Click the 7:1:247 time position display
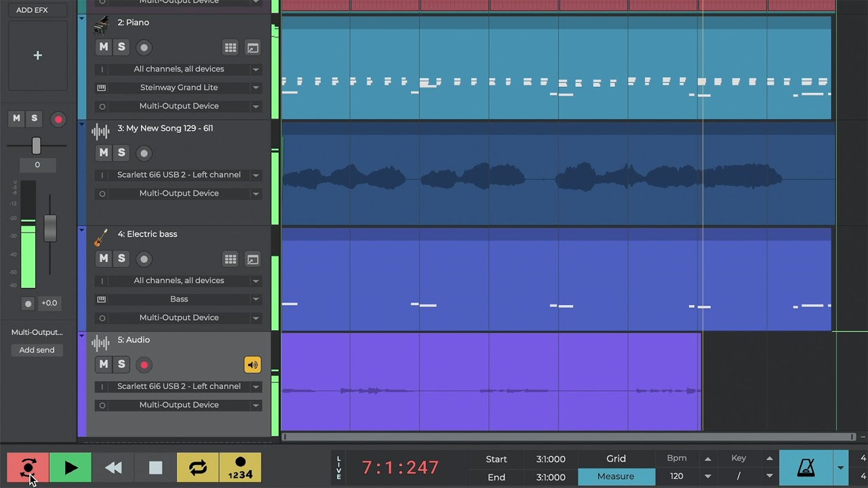This screenshot has width=868, height=488. pos(400,468)
